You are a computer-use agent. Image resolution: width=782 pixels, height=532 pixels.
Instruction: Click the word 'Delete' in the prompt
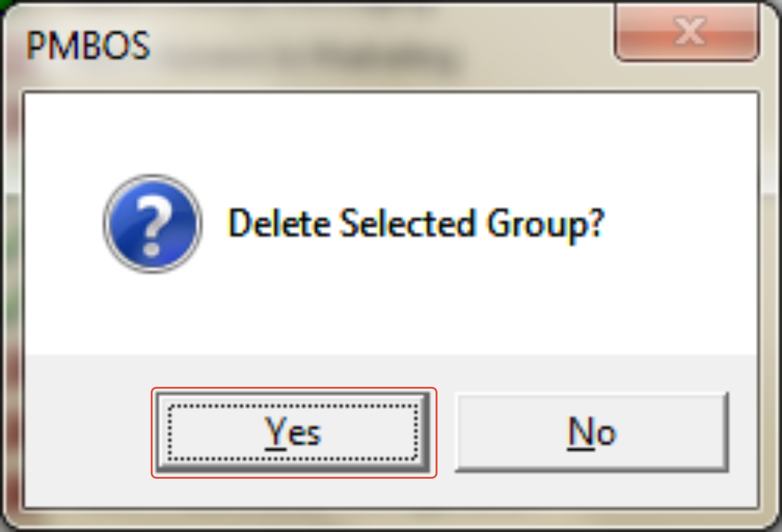(x=279, y=223)
